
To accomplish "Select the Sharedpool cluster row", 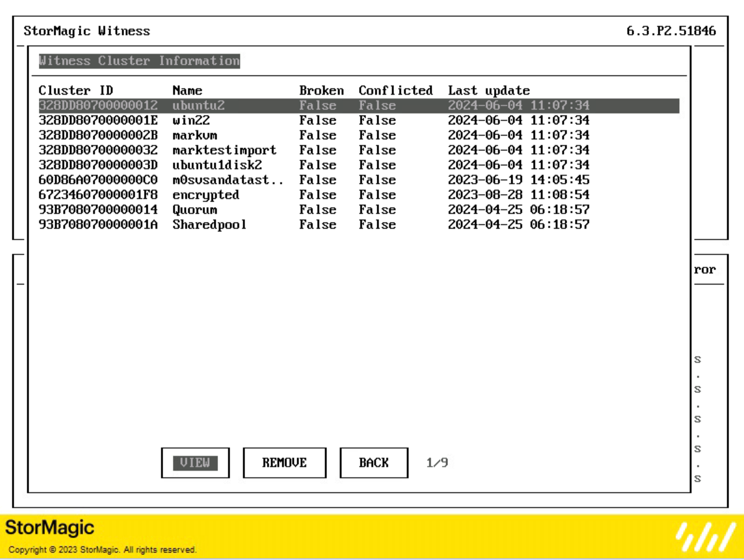I will 359,224.
